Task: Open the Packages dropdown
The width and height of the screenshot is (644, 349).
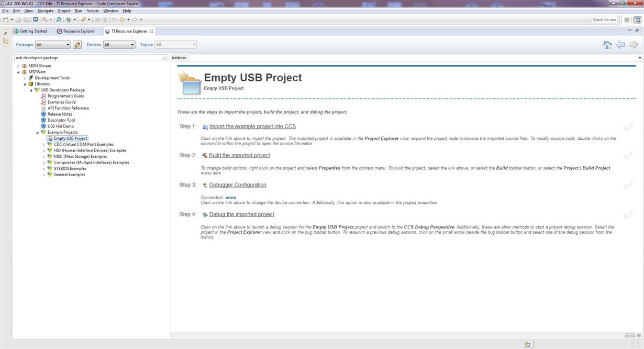Action: [x=53, y=45]
